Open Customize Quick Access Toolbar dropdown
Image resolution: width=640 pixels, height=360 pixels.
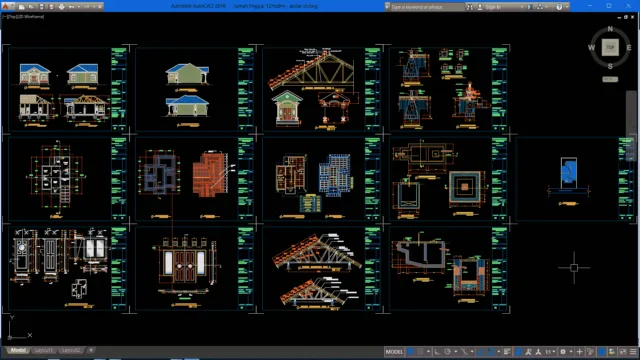click(100, 7)
